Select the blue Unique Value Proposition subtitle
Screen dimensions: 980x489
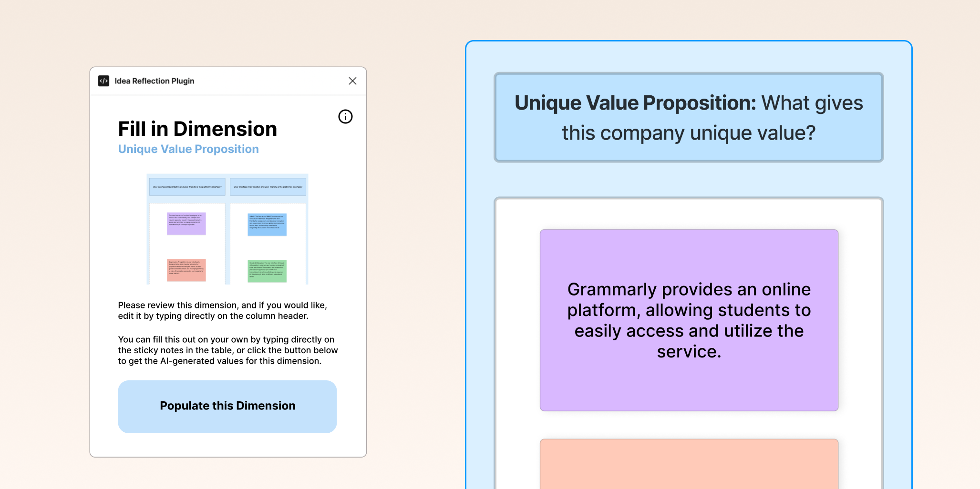[188, 149]
